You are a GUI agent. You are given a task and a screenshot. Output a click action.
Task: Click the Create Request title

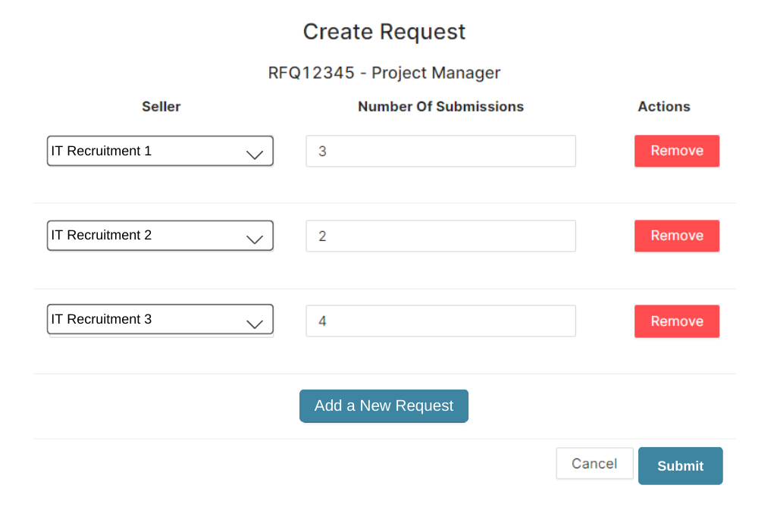click(x=384, y=32)
